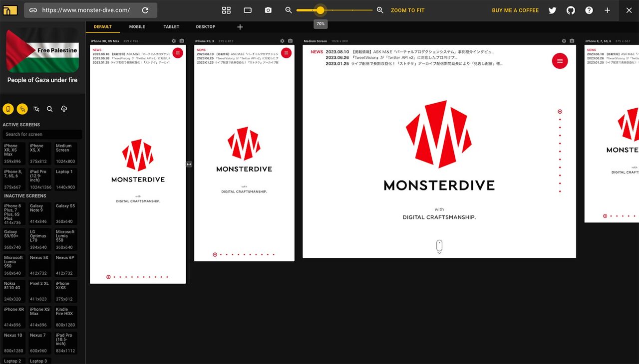Click the LG Optimus L70 inactive tile
This screenshot has height=364, width=639.
(x=40, y=239)
